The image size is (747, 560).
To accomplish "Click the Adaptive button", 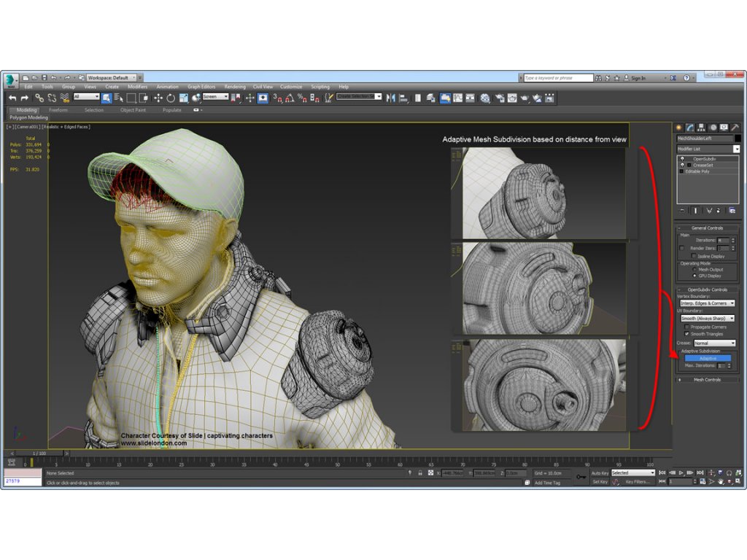I will coord(707,358).
